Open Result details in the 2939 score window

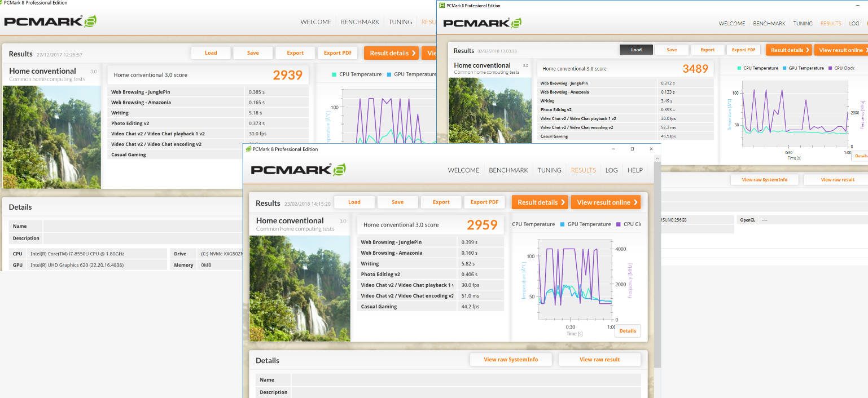pyautogui.click(x=391, y=53)
